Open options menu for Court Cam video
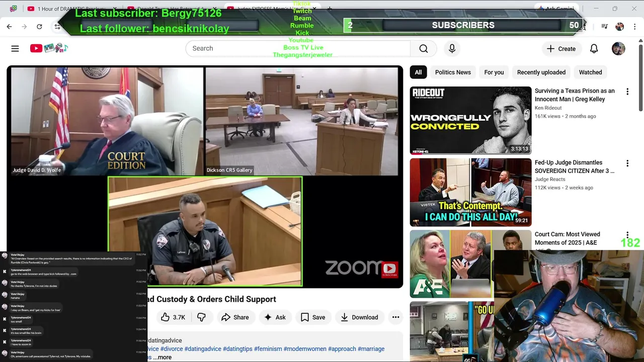Viewport: 644px width, 362px height. pos(627,235)
